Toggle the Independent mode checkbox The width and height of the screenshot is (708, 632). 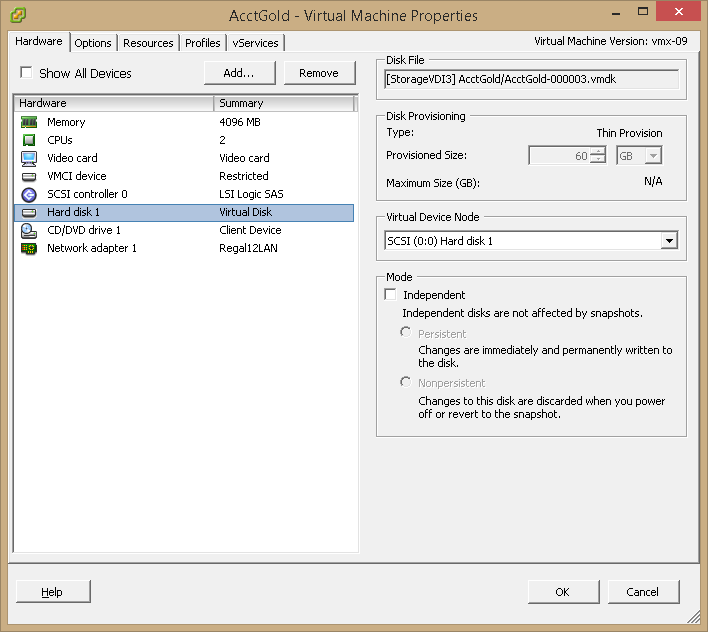click(391, 295)
